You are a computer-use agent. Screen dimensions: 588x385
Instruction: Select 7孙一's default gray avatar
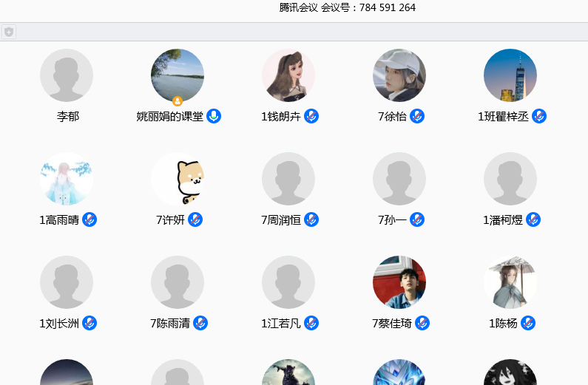click(399, 179)
